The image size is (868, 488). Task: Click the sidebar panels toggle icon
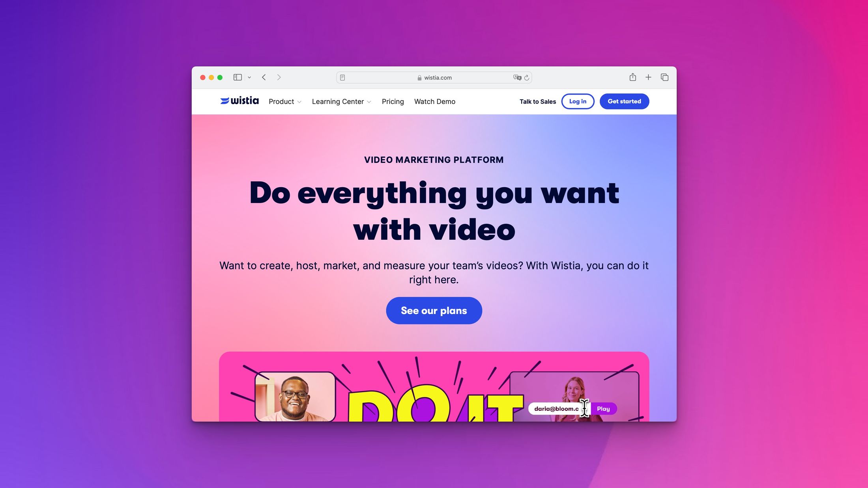click(237, 77)
